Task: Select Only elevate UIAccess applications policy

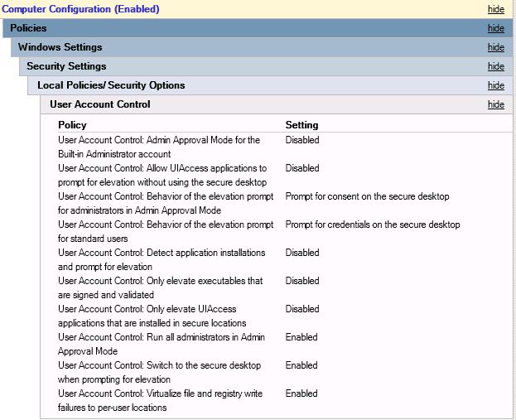Action: point(152,316)
